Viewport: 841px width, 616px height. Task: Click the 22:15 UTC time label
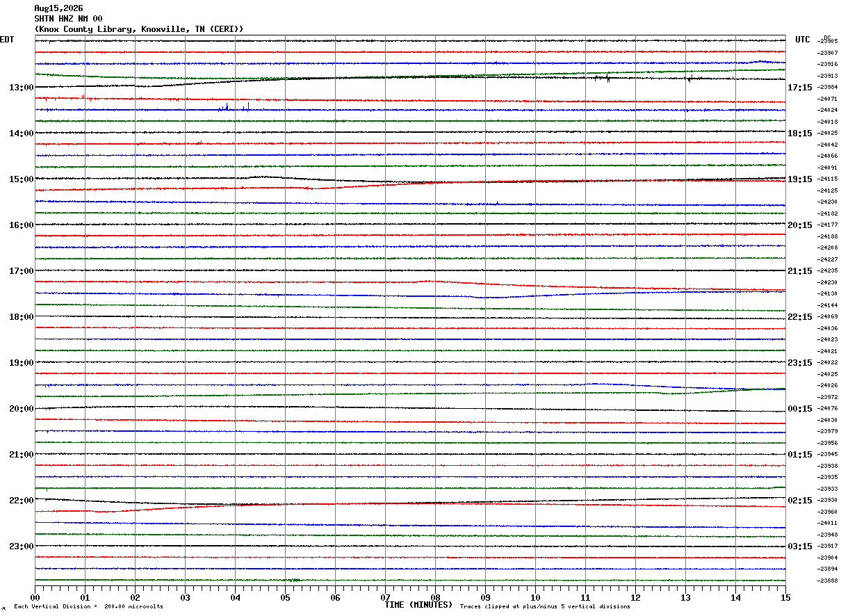[x=800, y=317]
